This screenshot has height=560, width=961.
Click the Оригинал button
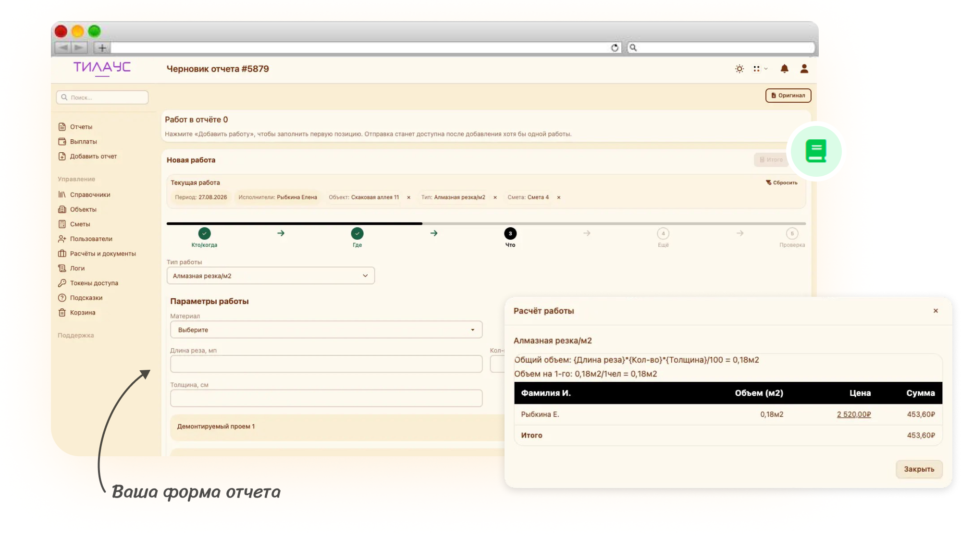pos(788,96)
